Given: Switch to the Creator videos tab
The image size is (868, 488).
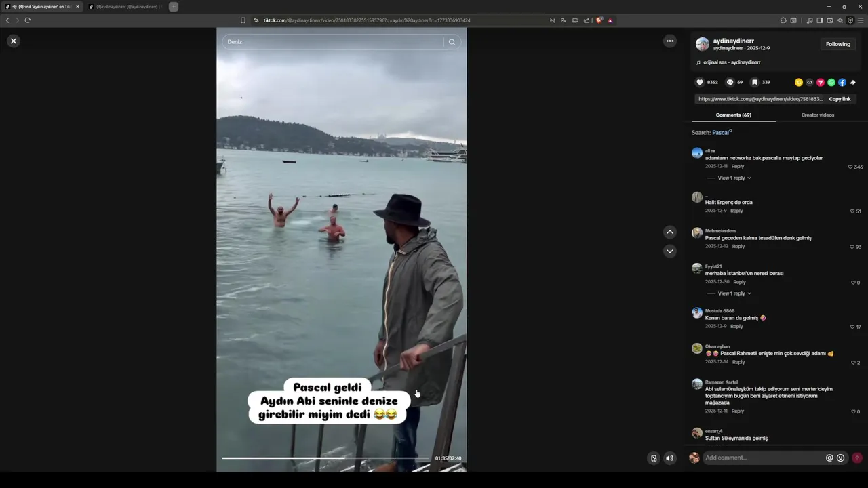Looking at the screenshot, I should (x=817, y=115).
